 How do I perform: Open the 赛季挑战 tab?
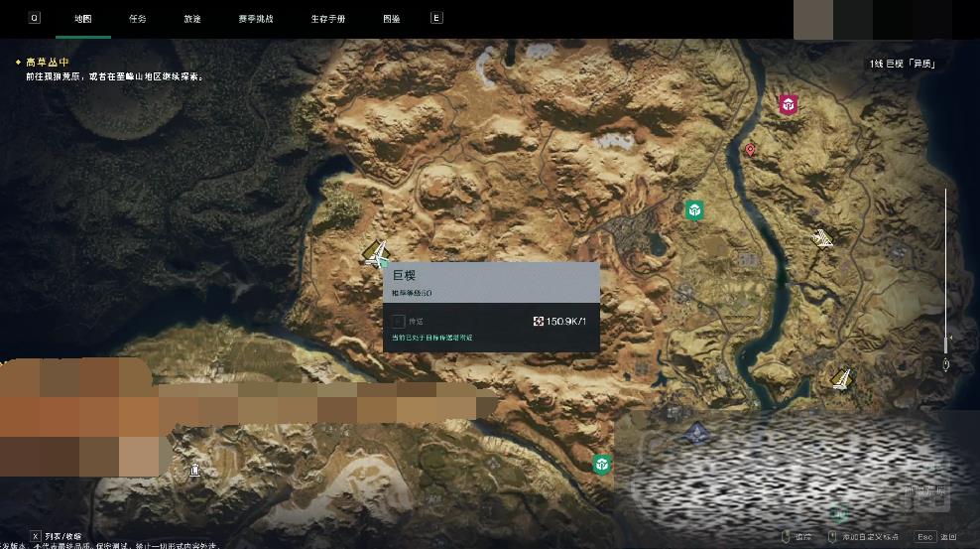256,19
